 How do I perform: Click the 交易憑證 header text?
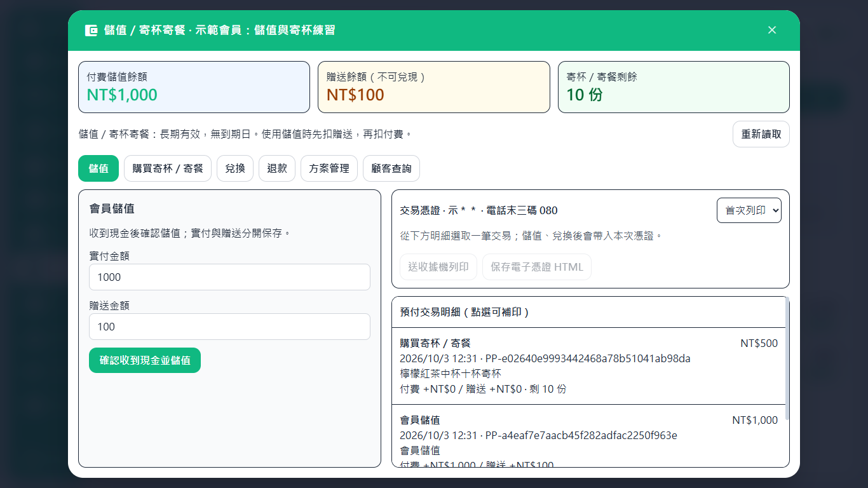click(x=478, y=210)
